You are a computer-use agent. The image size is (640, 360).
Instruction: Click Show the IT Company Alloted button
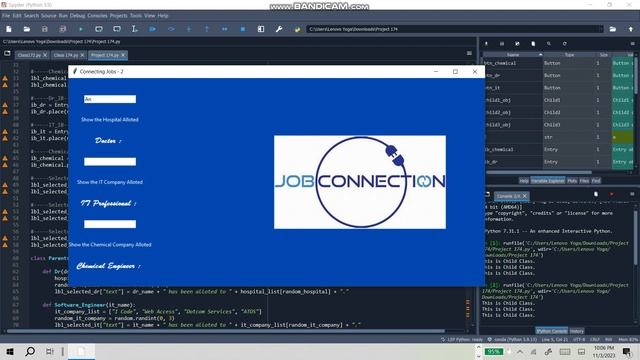tap(110, 182)
